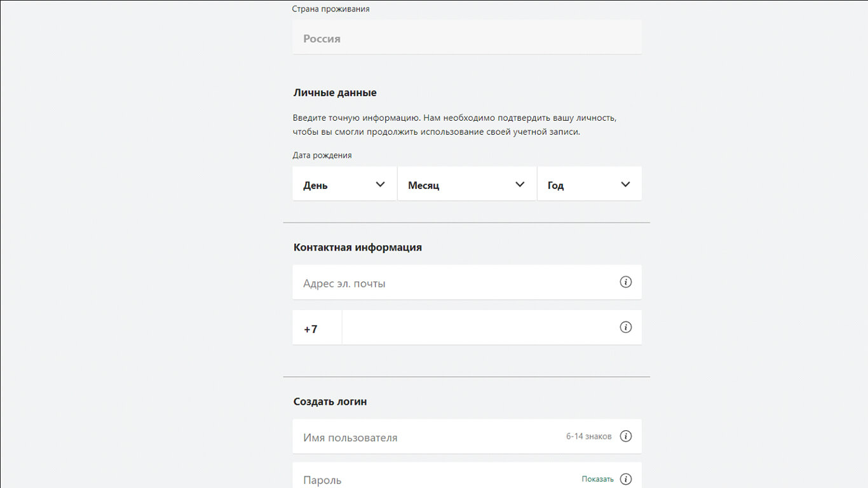
Task: Click the Личные данные heading
Action: click(x=335, y=93)
